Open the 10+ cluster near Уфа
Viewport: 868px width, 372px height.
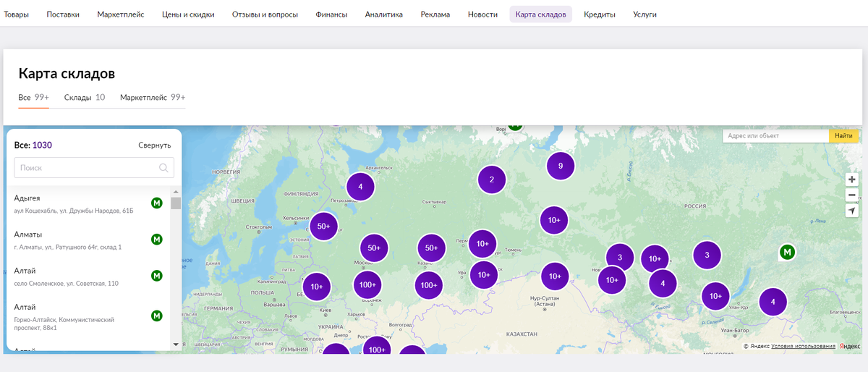[x=484, y=275]
